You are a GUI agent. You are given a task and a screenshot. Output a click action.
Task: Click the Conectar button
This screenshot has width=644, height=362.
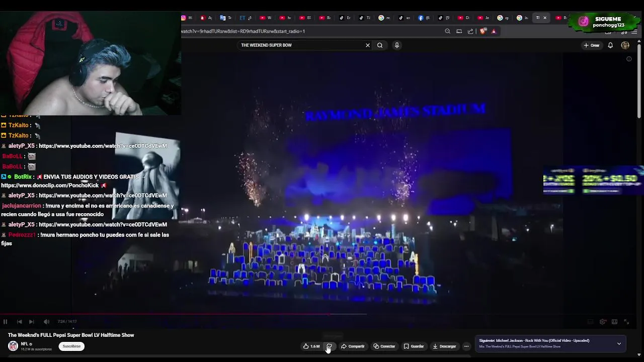point(384,346)
